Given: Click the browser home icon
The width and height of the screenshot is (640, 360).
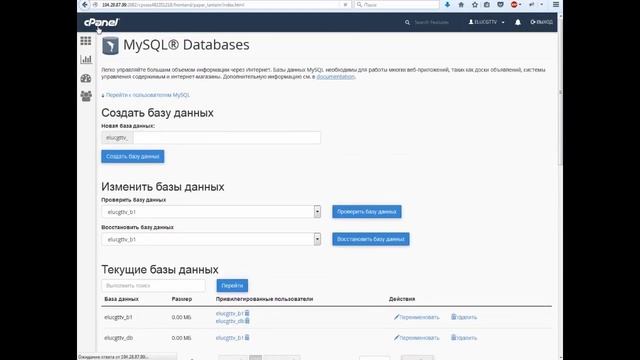Looking at the screenshot, I should pos(461,4).
